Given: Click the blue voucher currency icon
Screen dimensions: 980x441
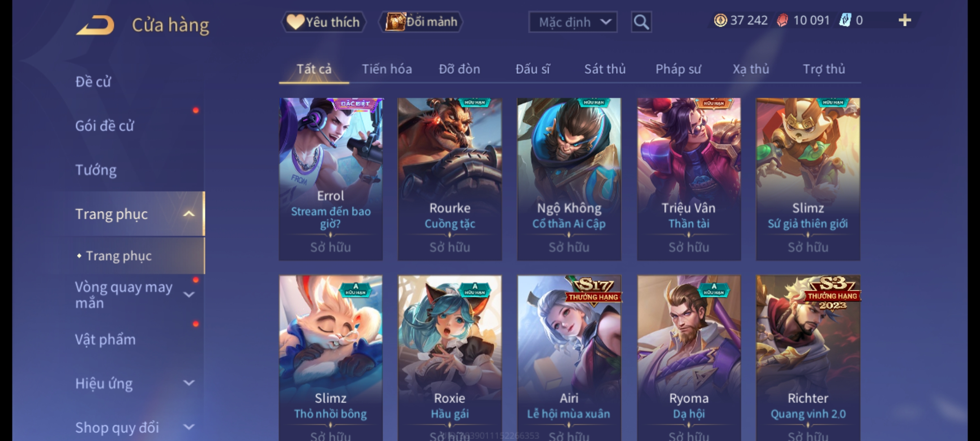Looking at the screenshot, I should [845, 20].
